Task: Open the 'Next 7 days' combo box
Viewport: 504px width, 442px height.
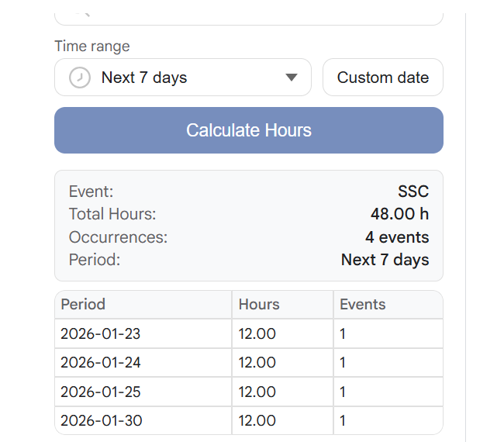Action: click(x=182, y=78)
